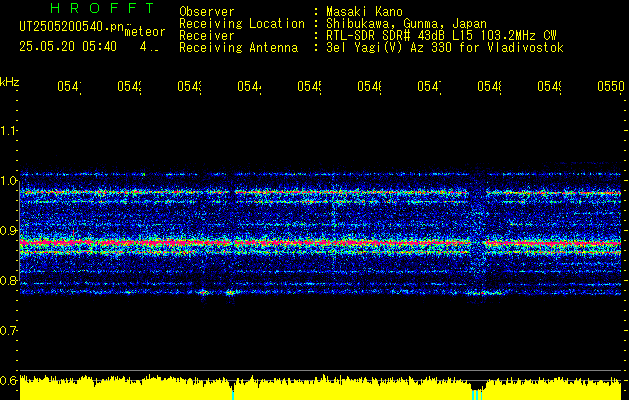Image resolution: width=629 pixels, height=400 pixels.
Task: Click the 0.9 frequency axis label
Action: pyautogui.click(x=9, y=231)
